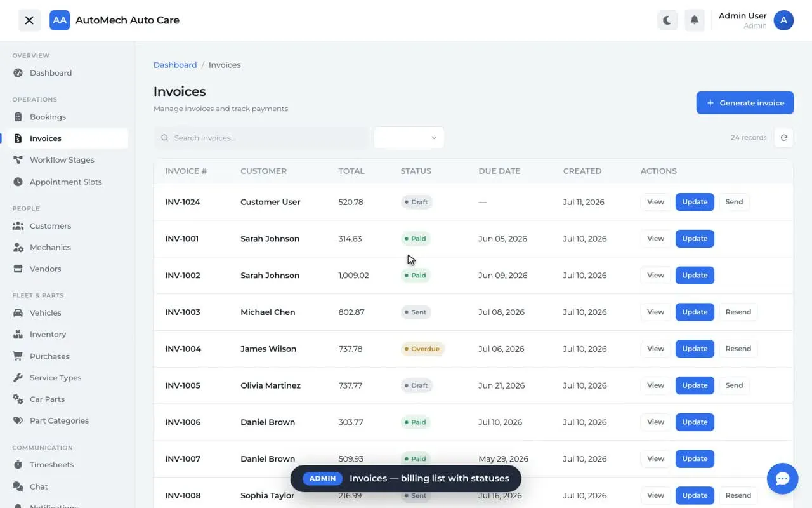Click the Car Parts gears icon
The image size is (812, 508).
[x=18, y=399]
